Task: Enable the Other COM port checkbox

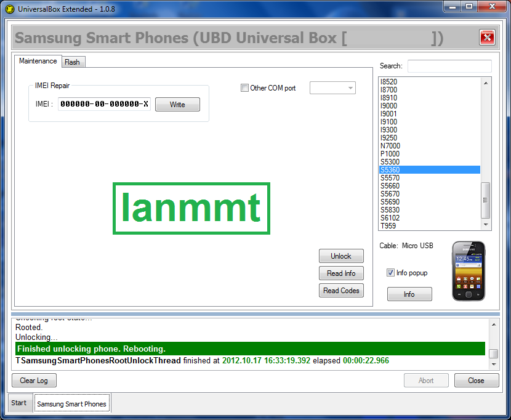Action: tap(244, 87)
